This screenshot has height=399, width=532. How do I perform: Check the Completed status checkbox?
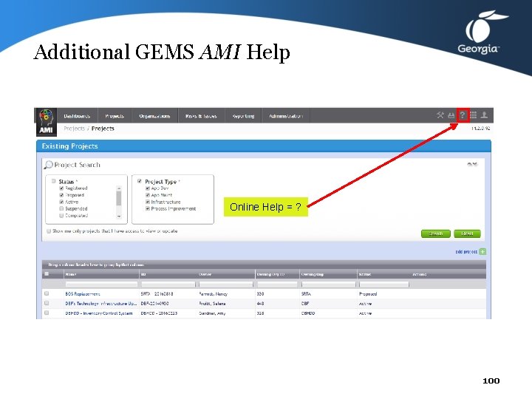pos(61,216)
